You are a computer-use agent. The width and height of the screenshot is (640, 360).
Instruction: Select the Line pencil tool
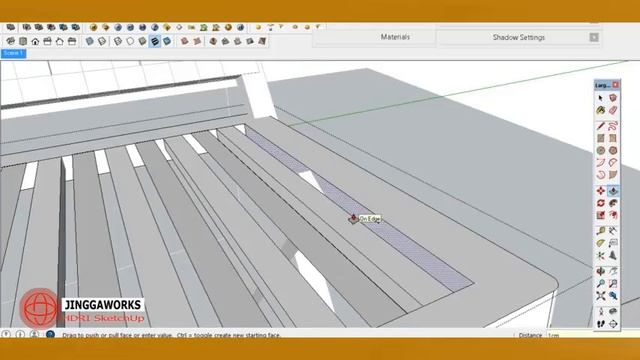click(x=600, y=126)
